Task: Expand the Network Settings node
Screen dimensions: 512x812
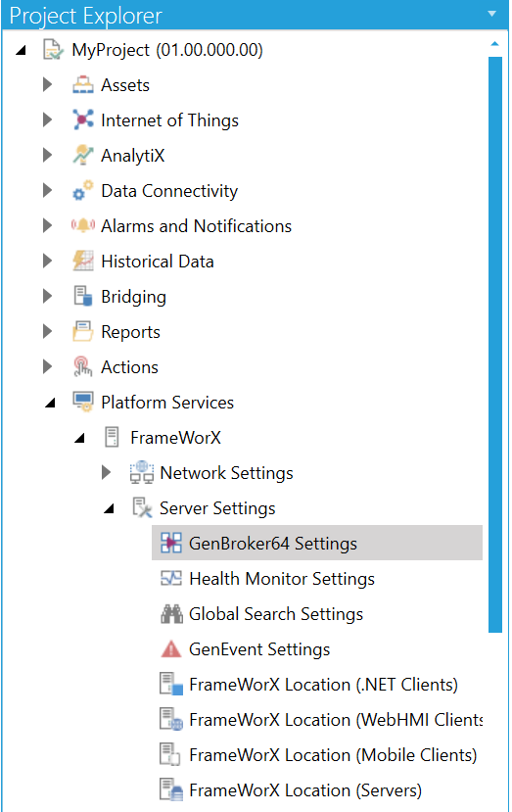Action: (106, 472)
